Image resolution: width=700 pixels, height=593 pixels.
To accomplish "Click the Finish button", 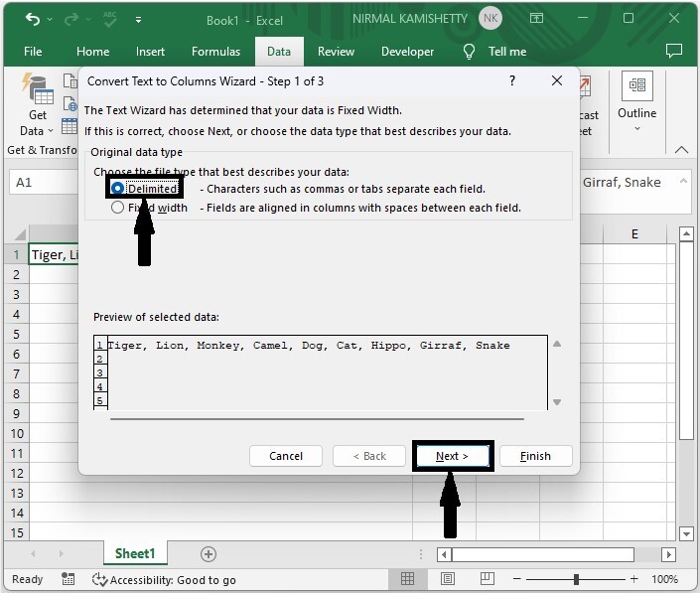I will tap(536, 456).
